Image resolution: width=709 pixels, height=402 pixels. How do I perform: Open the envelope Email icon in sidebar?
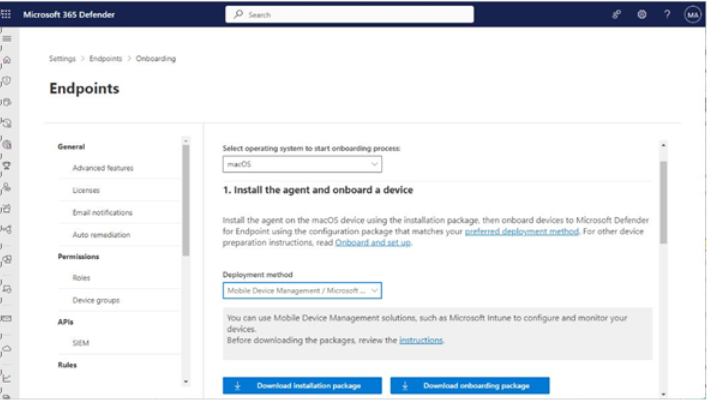[6, 319]
